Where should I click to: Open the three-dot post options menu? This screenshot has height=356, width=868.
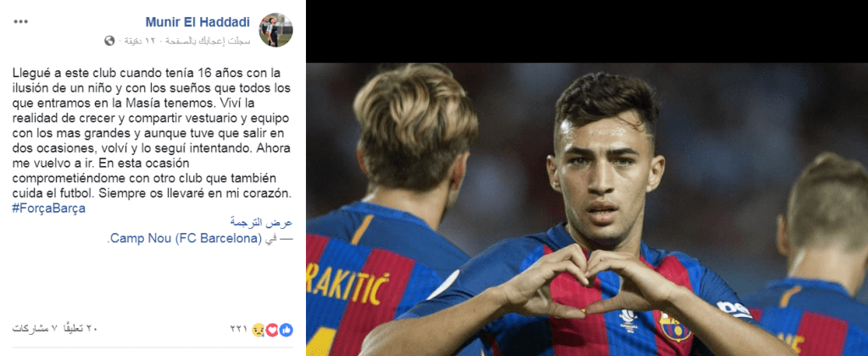tap(20, 21)
